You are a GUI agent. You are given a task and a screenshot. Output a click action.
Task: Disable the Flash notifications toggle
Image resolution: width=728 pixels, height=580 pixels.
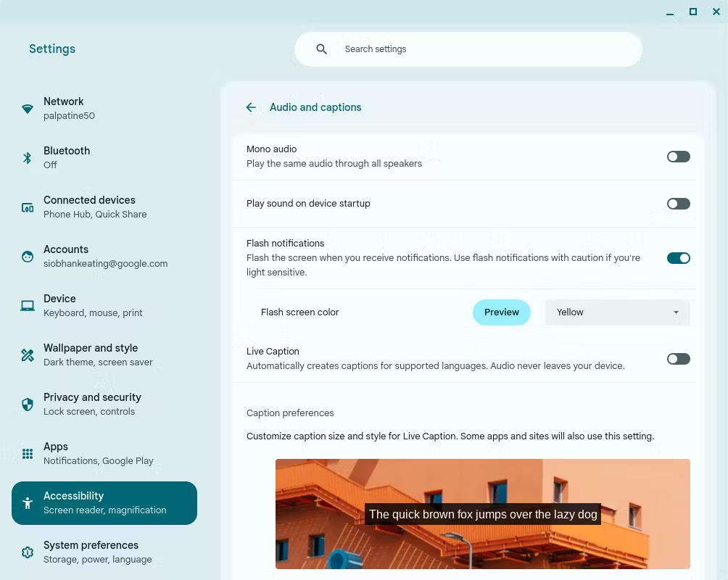[x=678, y=258]
